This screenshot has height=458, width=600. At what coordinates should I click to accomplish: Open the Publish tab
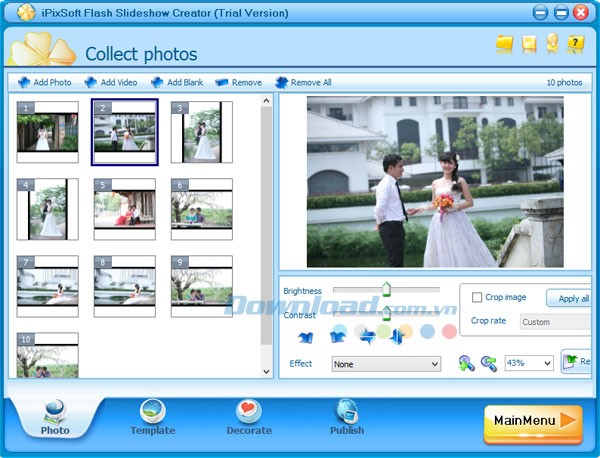(347, 417)
